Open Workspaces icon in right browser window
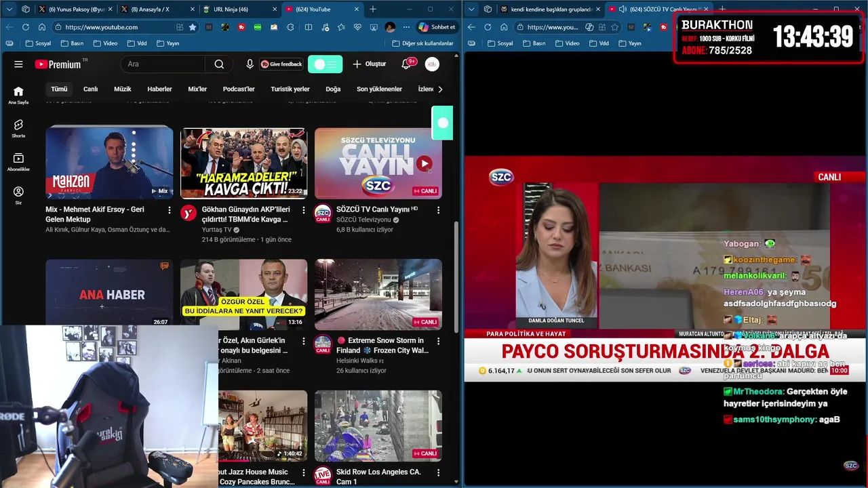 point(488,9)
